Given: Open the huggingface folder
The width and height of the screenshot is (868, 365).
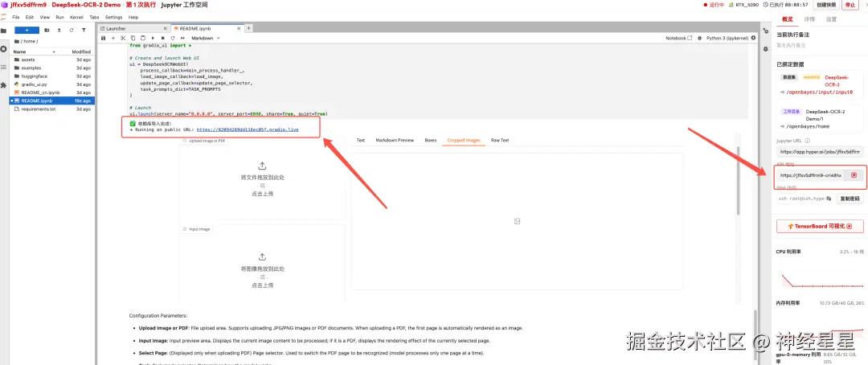Looking at the screenshot, I should click(x=52, y=76).
